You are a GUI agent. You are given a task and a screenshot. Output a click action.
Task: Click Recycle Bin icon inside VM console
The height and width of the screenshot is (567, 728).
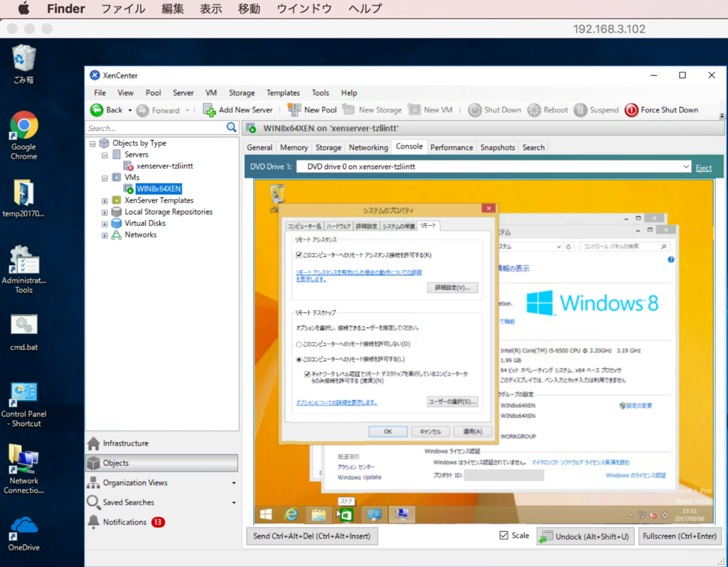tap(278, 195)
